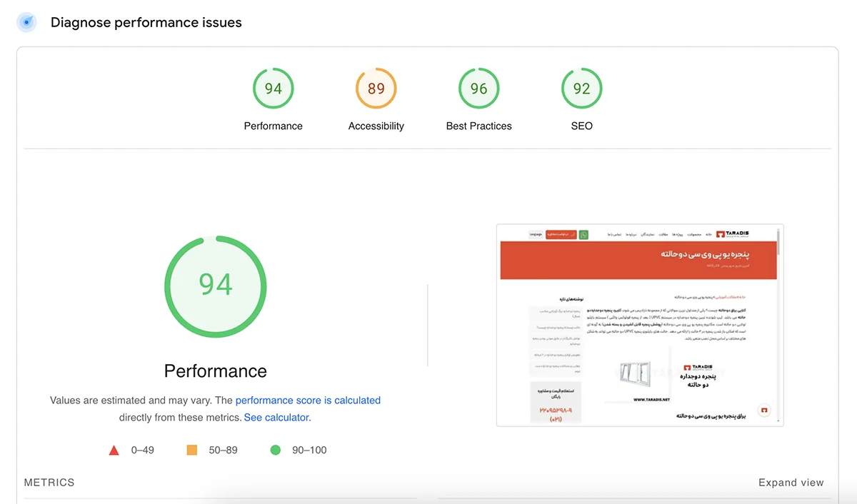Click the green circle 90–100 legend icon
The height and width of the screenshot is (504, 857).
click(x=276, y=450)
